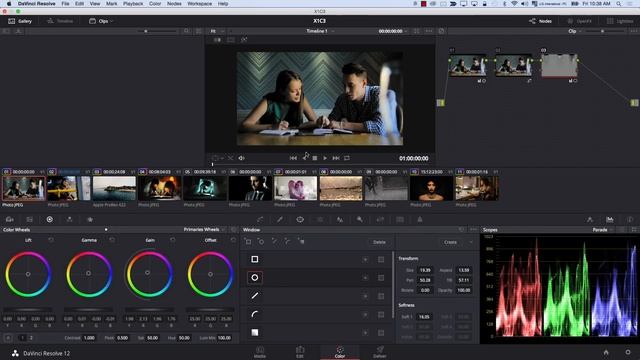640x360 pixels.
Task: Mute viewer audio speaker icon
Action: point(241,158)
